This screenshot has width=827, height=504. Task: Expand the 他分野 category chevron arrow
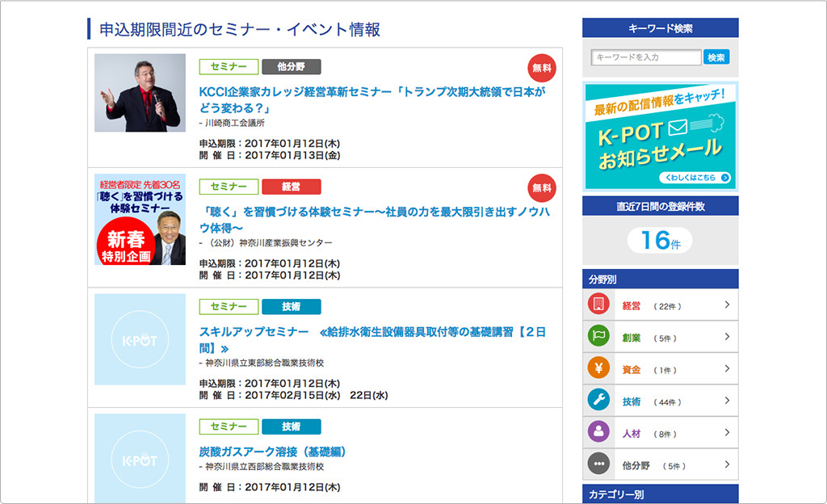pos(727,464)
